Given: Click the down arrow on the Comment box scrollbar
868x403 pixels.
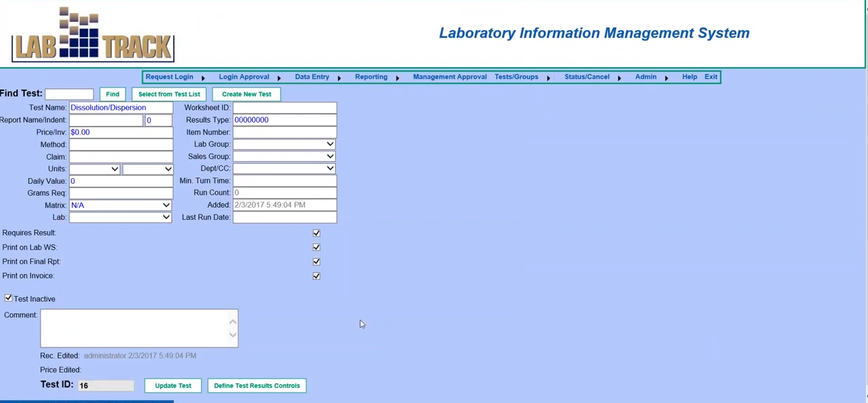Looking at the screenshot, I should click(x=233, y=335).
